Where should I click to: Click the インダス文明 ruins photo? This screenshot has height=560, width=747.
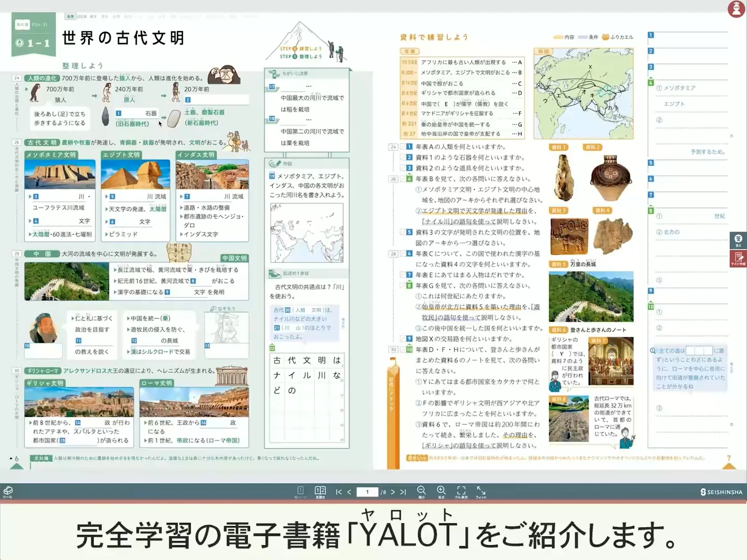212,175
